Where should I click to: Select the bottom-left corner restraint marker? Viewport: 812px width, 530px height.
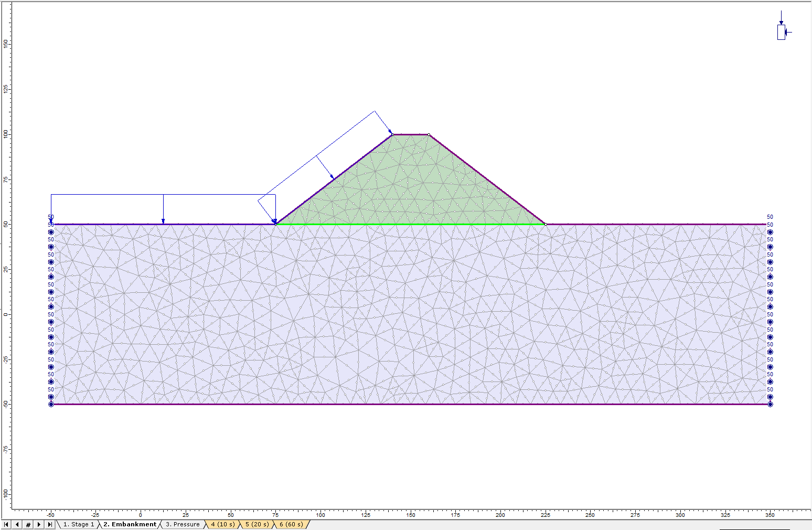[x=51, y=404]
